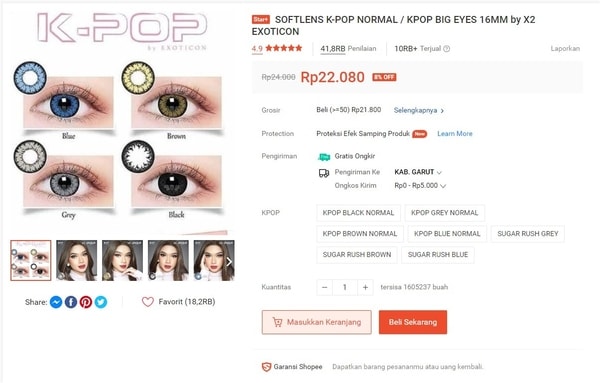
Task: Select SUGAR RUSH GREY variant
Action: pos(528,233)
